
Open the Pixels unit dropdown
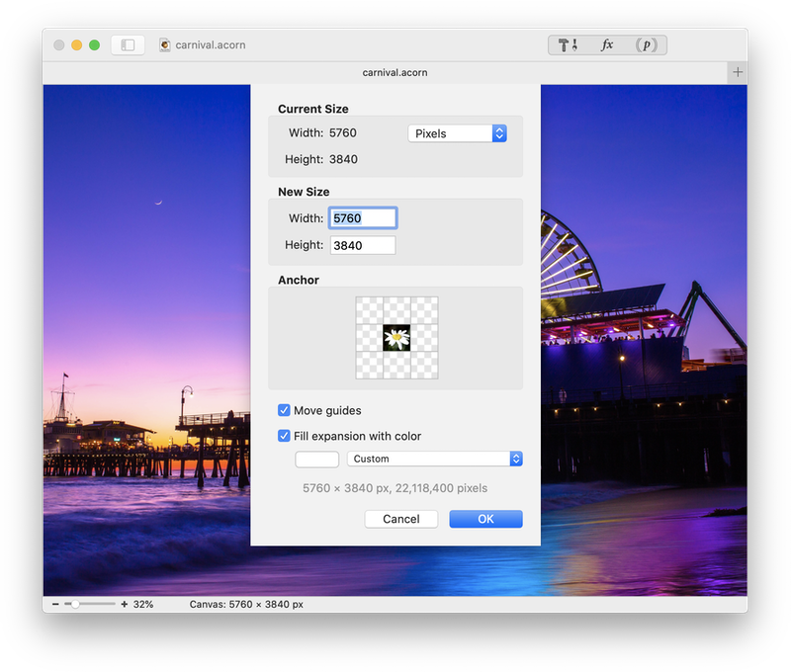[457, 133]
